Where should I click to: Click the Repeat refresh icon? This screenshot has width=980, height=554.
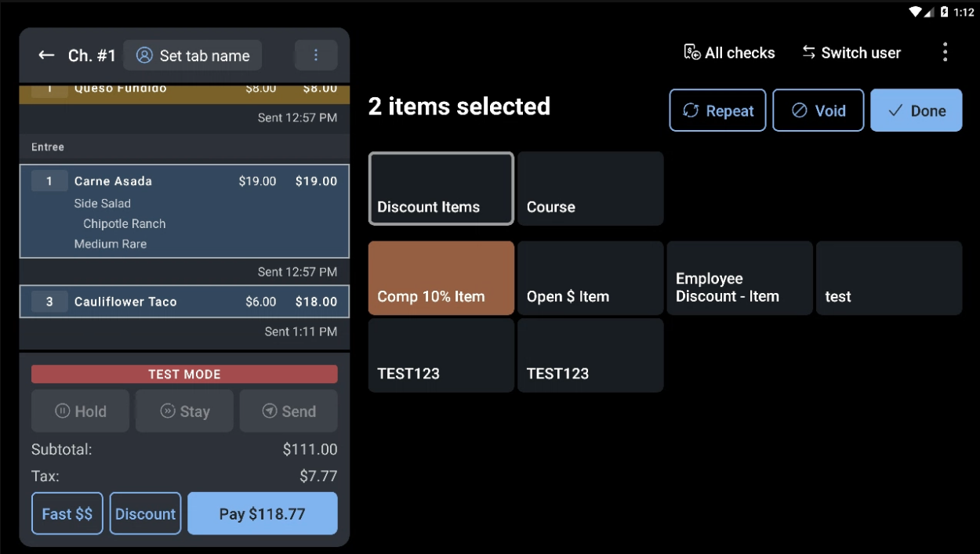[691, 110]
